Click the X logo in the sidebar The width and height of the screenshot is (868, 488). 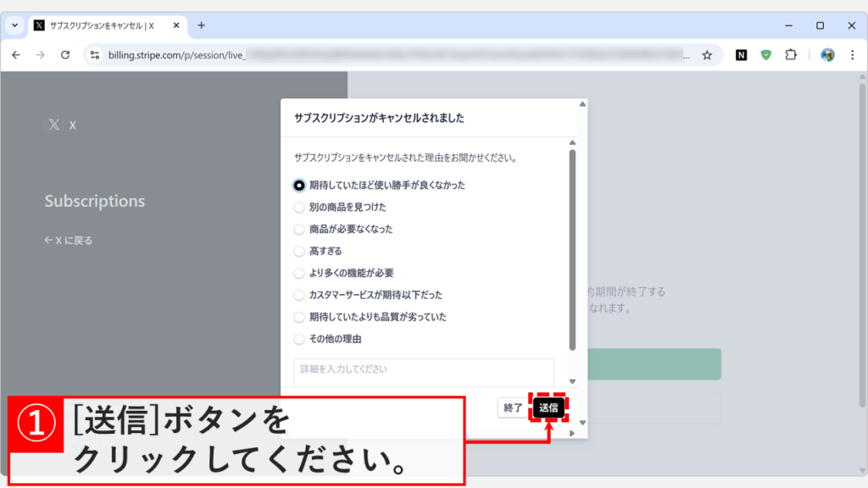coord(53,124)
